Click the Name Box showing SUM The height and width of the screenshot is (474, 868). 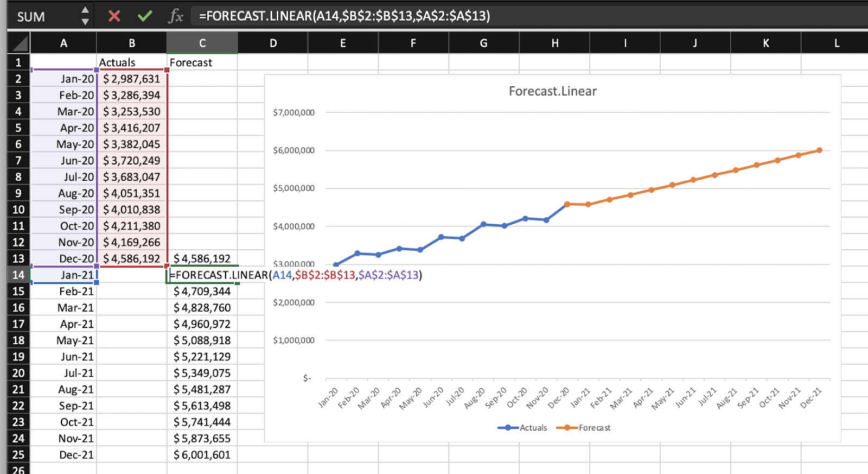pos(38,17)
